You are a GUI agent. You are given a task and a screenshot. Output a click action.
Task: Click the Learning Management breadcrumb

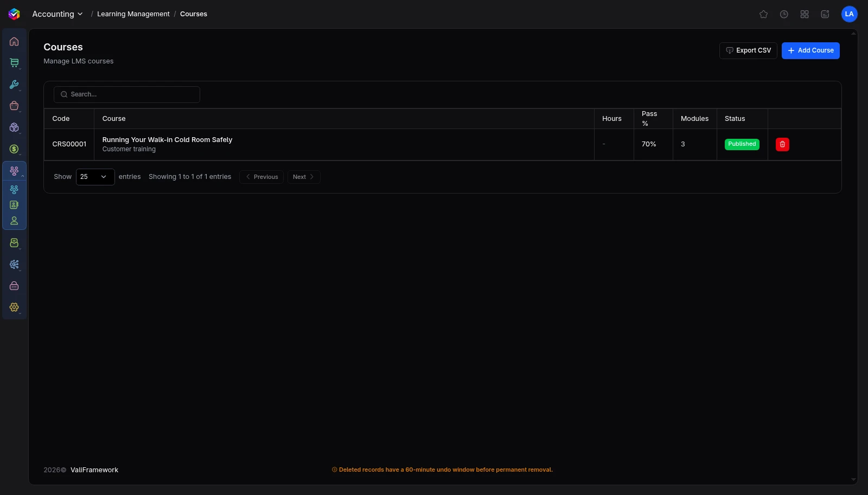click(133, 14)
